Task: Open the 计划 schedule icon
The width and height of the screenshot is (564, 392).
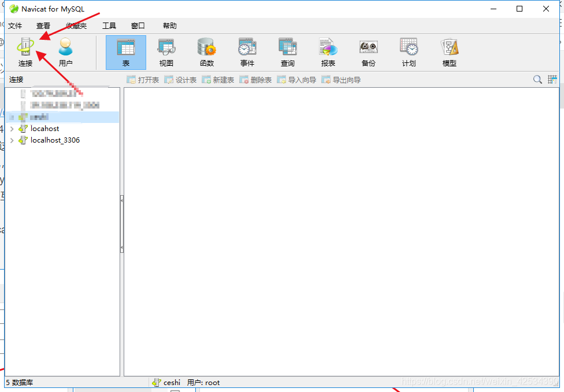Action: (409, 53)
